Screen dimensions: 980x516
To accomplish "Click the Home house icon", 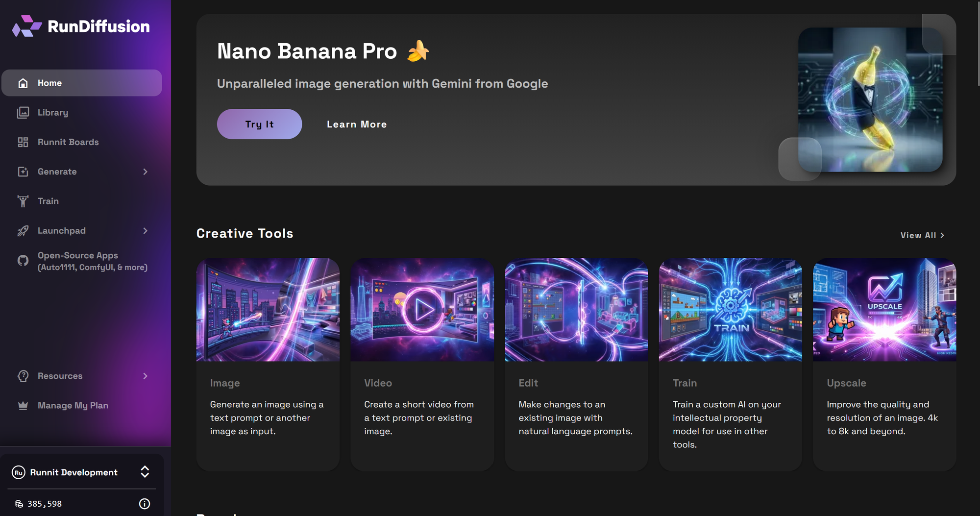I will tap(23, 83).
